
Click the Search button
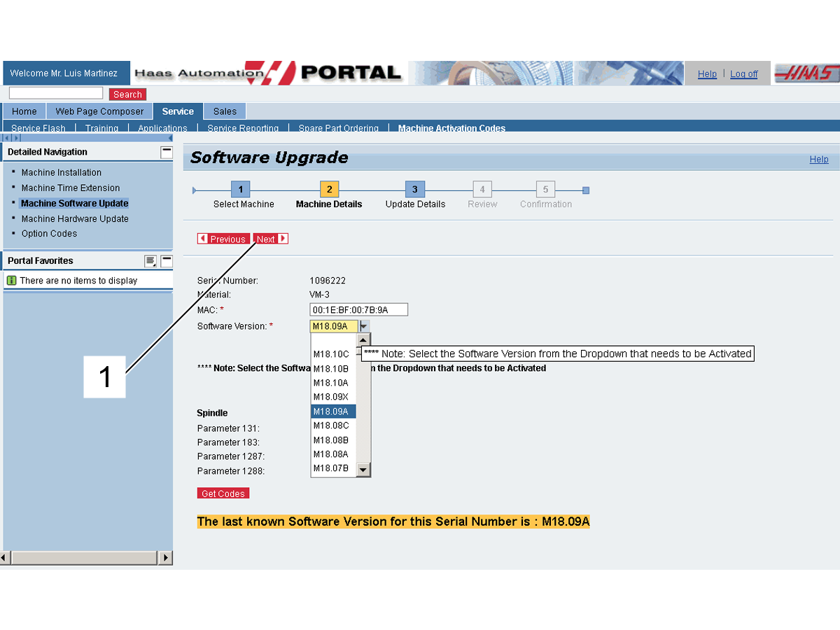(x=127, y=94)
